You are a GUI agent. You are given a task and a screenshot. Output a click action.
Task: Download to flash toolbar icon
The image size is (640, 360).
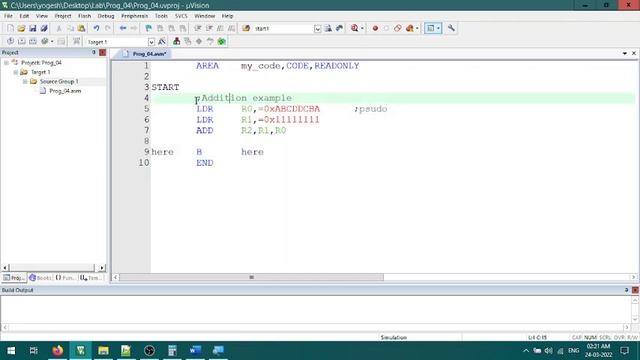pos(76,41)
